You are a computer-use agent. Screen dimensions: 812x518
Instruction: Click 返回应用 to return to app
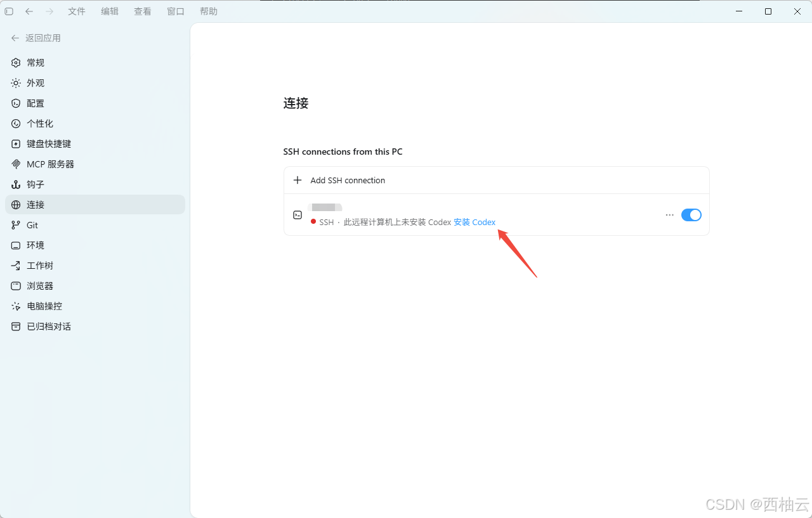pyautogui.click(x=43, y=38)
